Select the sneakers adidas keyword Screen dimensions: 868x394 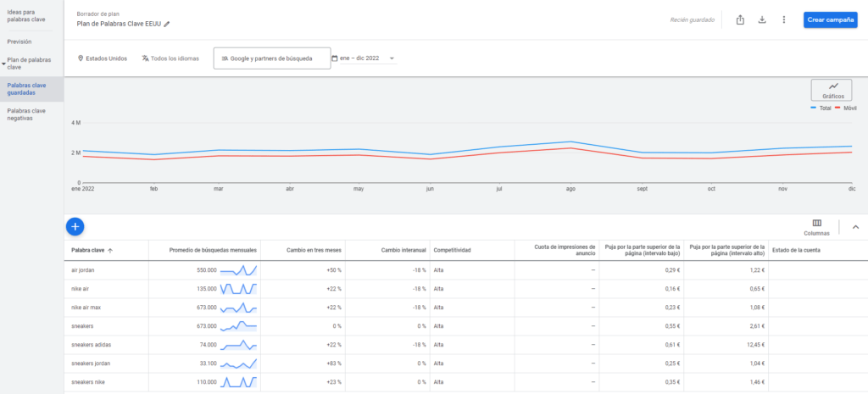(92, 345)
